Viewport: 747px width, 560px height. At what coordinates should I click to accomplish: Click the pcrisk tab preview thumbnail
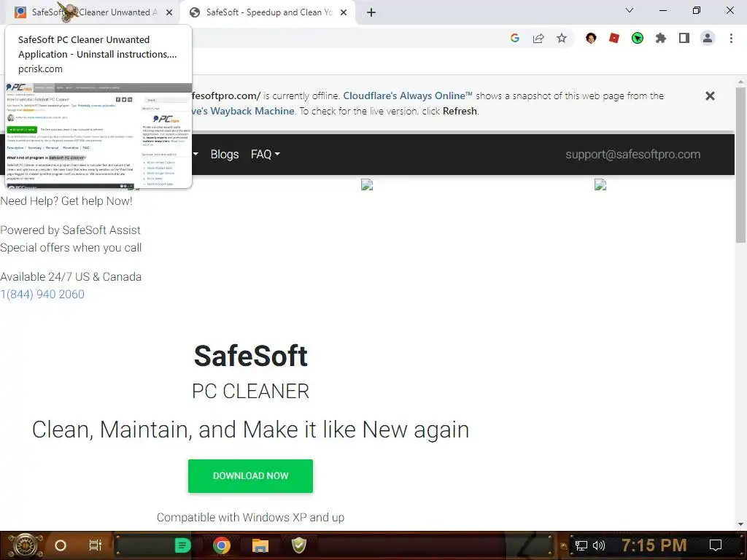(98, 136)
